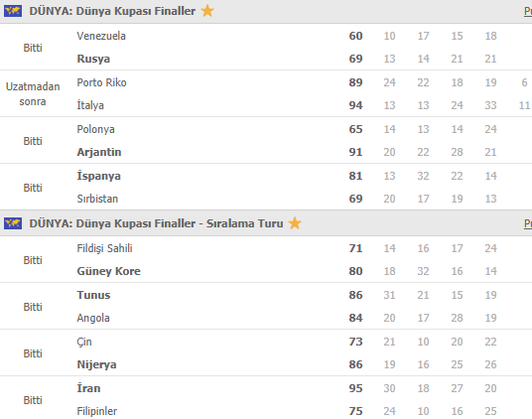Select the İran team name
This screenshot has width=532, height=419.
tap(88, 388)
